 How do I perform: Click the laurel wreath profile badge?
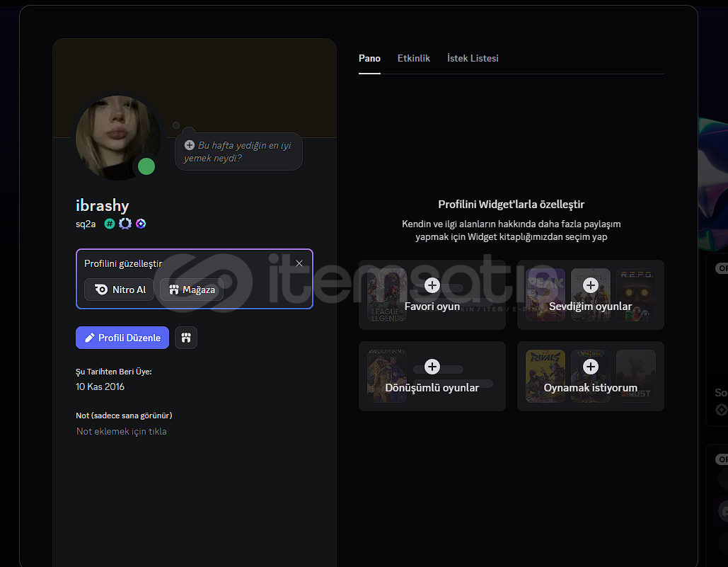(125, 224)
